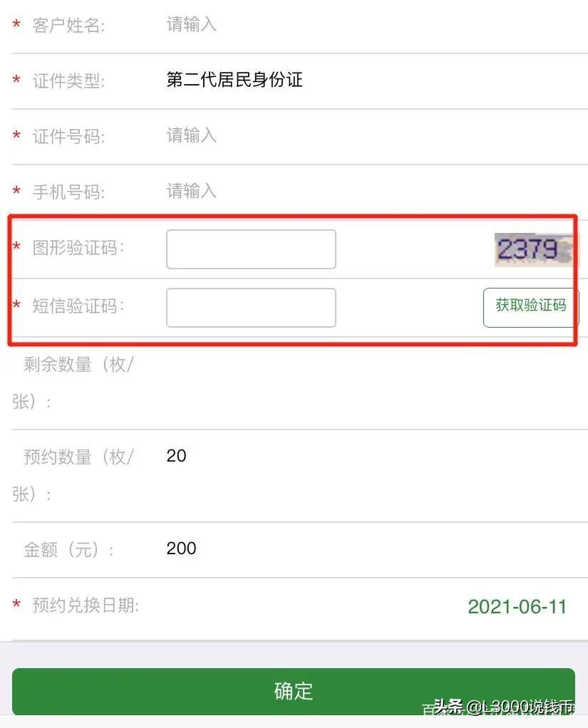
Task: Select the 预约数量 value 20
Action: 176,456
